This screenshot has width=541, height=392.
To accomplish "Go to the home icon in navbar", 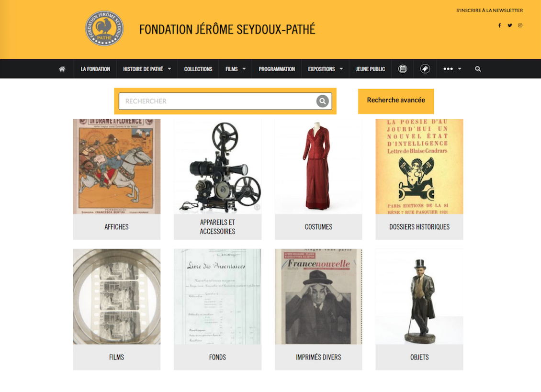I will (62, 69).
